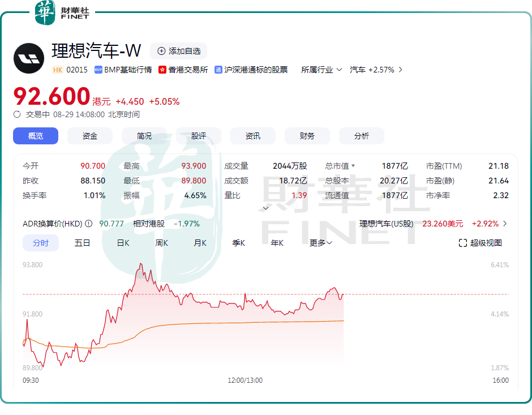Click the trading status circle icon

[x=17, y=114]
